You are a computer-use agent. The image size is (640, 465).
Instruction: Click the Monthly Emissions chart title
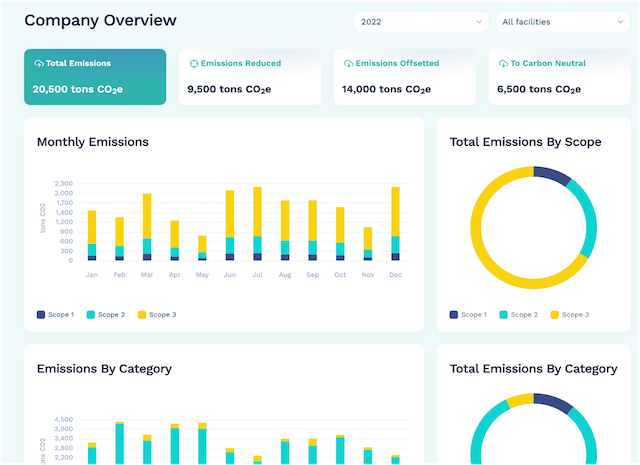(93, 142)
